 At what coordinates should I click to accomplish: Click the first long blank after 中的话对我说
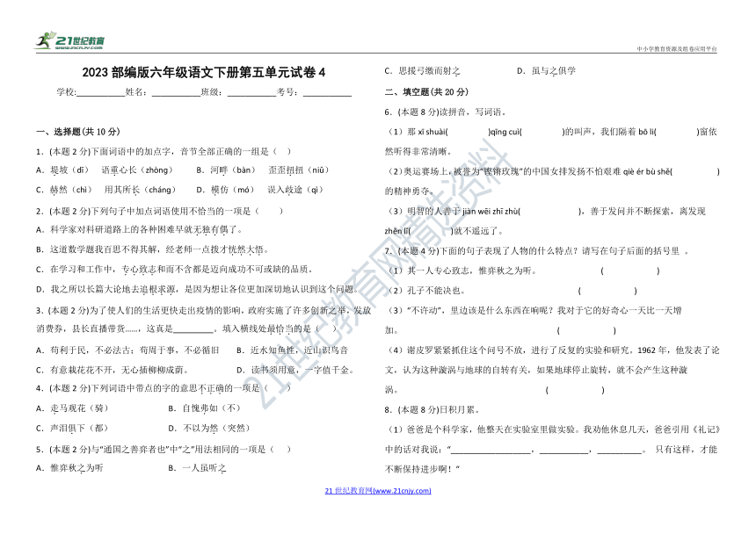491,450
